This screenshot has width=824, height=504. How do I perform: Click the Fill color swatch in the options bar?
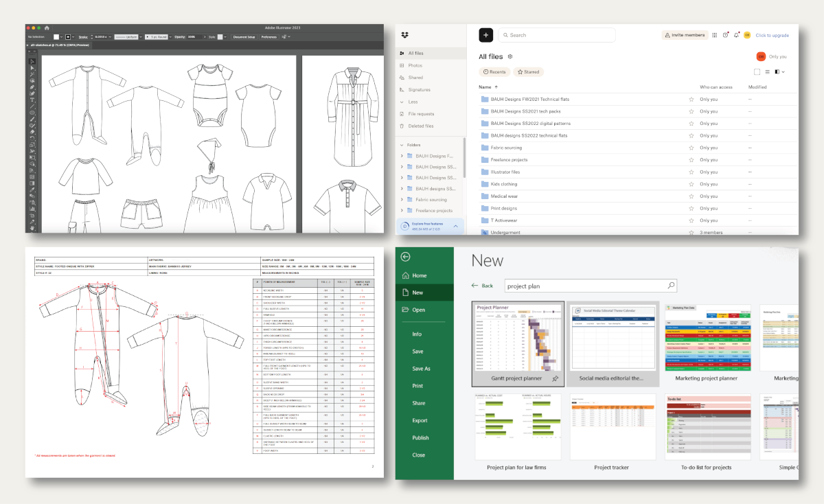click(x=56, y=36)
